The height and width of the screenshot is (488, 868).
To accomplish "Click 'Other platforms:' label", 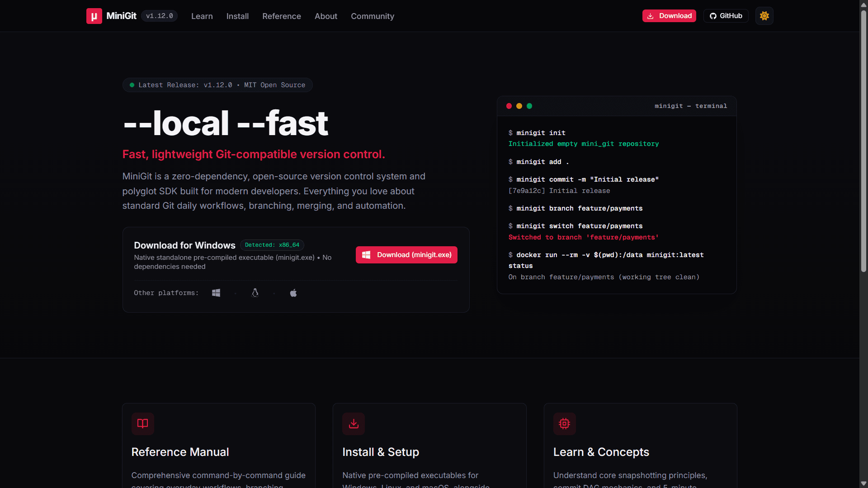I will (166, 293).
